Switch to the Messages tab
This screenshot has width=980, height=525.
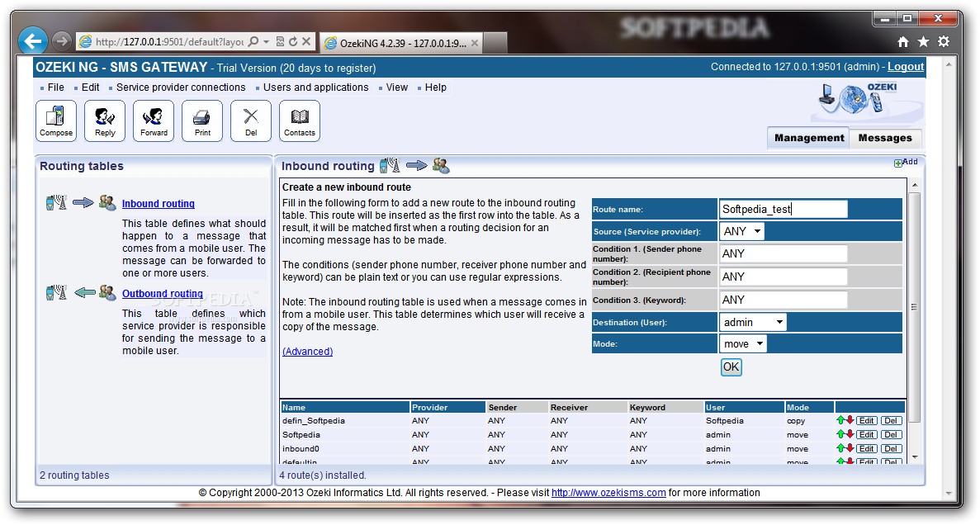(885, 138)
